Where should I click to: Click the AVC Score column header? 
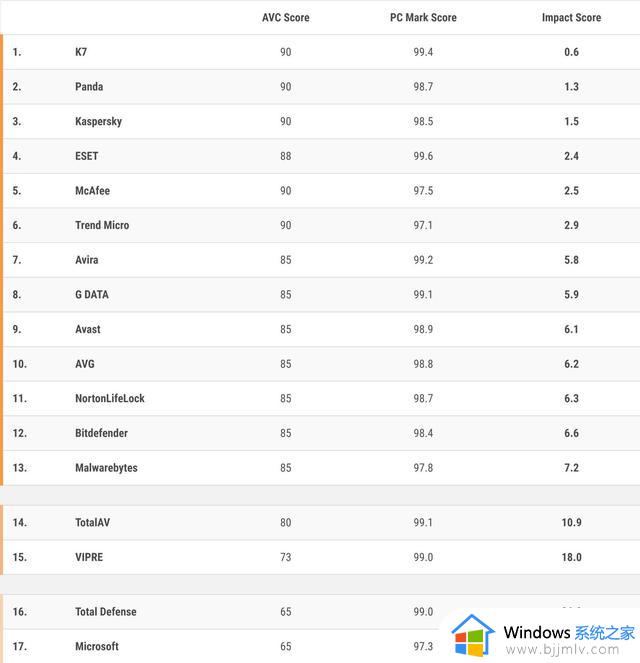pos(286,17)
